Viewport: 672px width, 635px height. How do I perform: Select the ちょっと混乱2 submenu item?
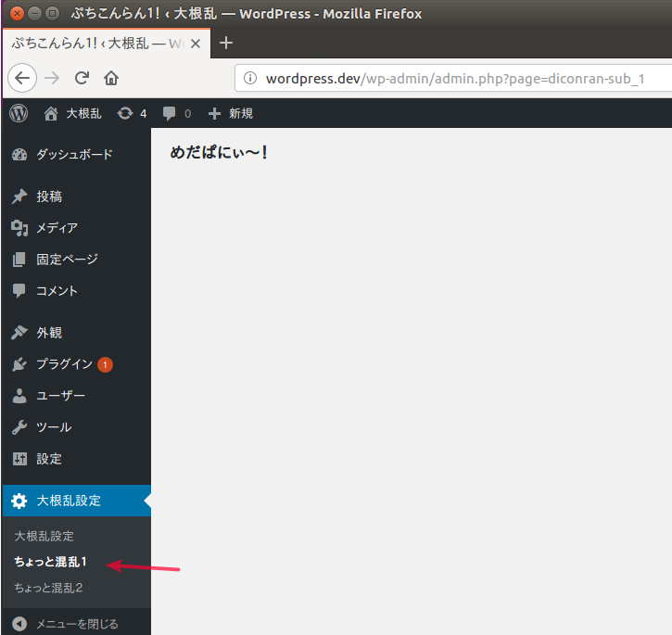click(x=48, y=588)
